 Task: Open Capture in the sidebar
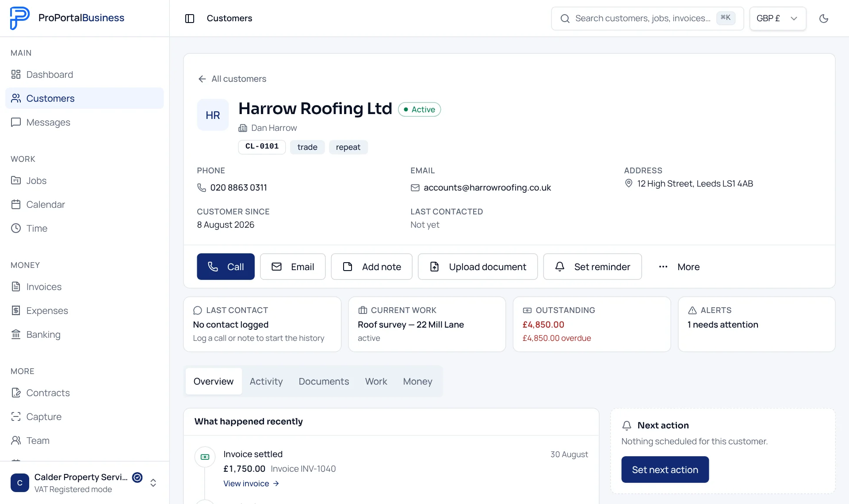pyautogui.click(x=84, y=416)
